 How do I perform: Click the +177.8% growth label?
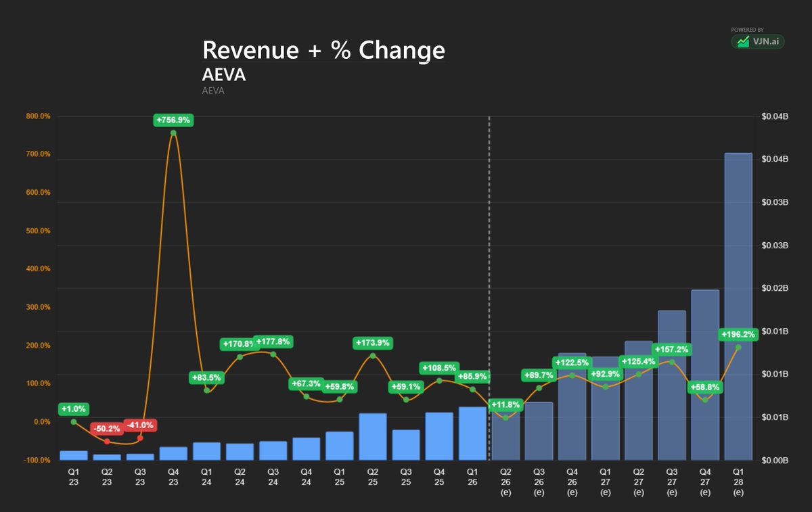273,342
